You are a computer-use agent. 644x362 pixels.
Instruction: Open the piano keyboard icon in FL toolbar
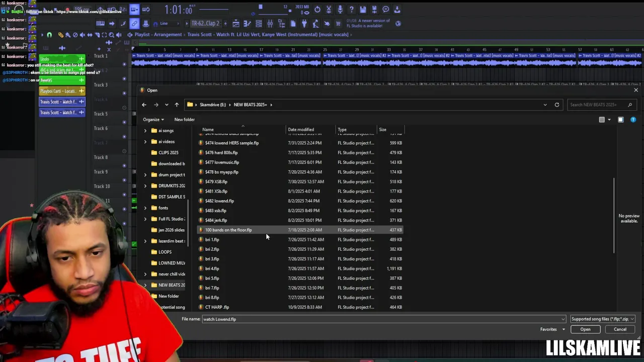pos(100,24)
